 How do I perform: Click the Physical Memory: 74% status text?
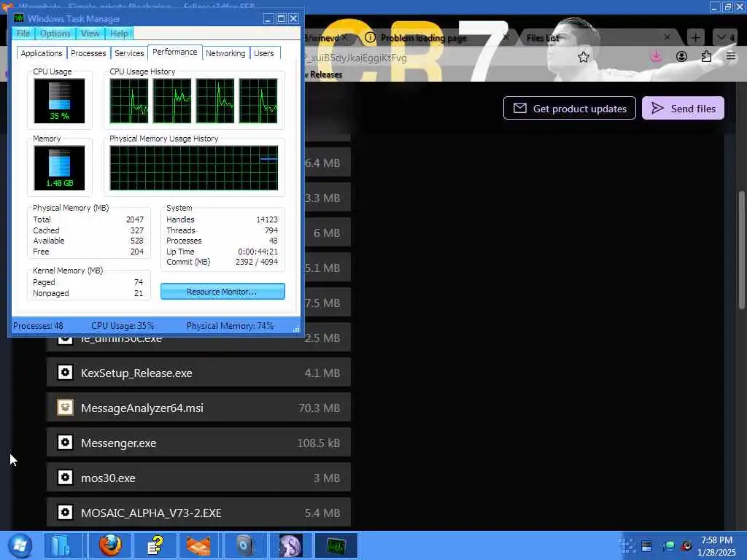pos(230,326)
